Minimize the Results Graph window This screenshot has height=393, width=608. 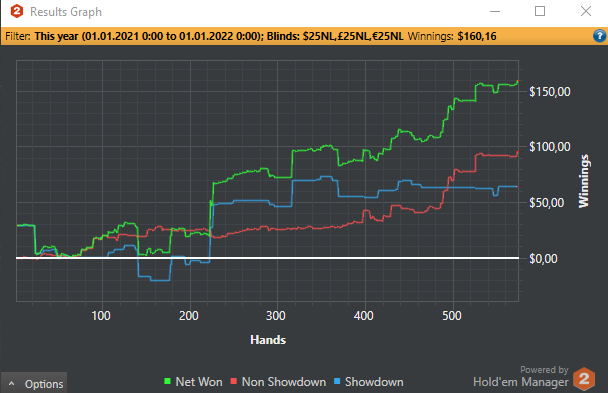point(495,12)
